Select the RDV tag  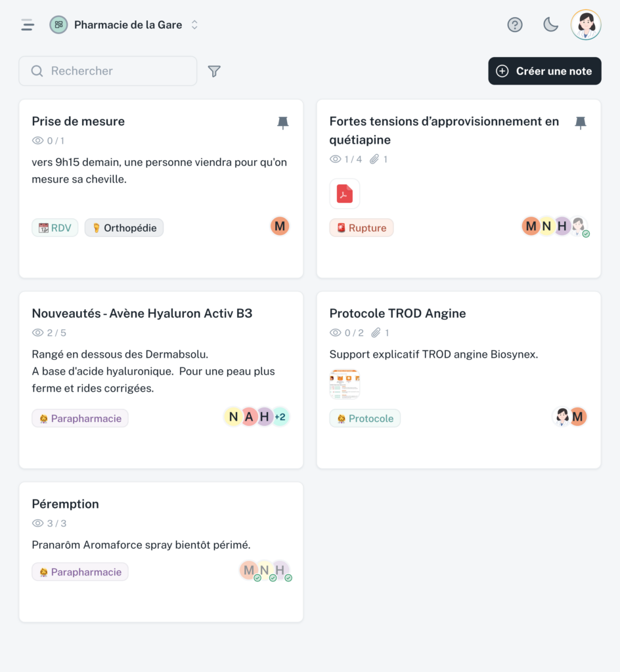point(55,228)
